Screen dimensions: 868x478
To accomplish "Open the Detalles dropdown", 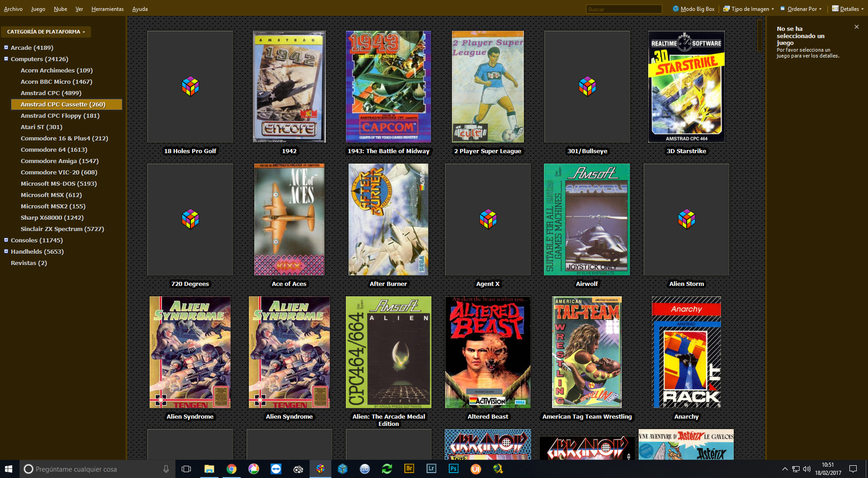I will 848,9.
